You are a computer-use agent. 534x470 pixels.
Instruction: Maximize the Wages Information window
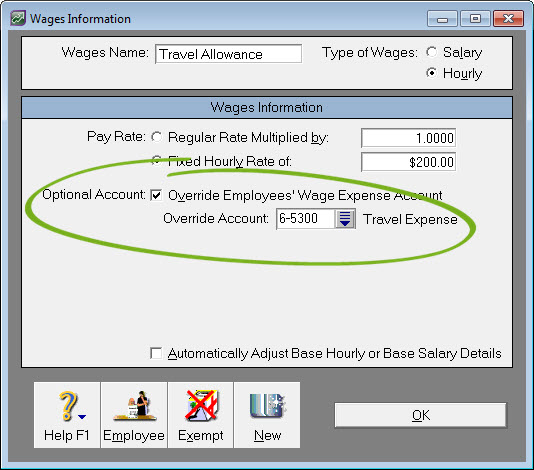(475, 19)
